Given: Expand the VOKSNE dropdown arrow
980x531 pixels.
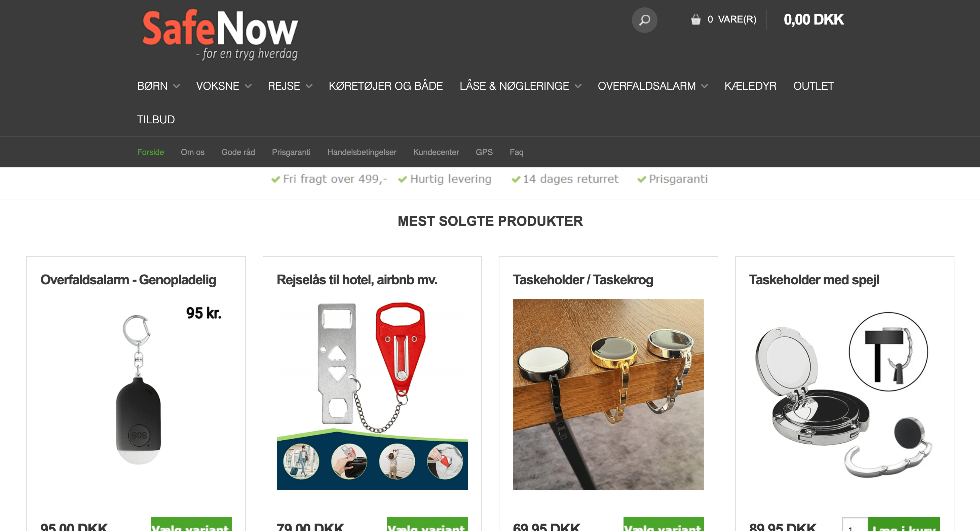Looking at the screenshot, I should [248, 86].
